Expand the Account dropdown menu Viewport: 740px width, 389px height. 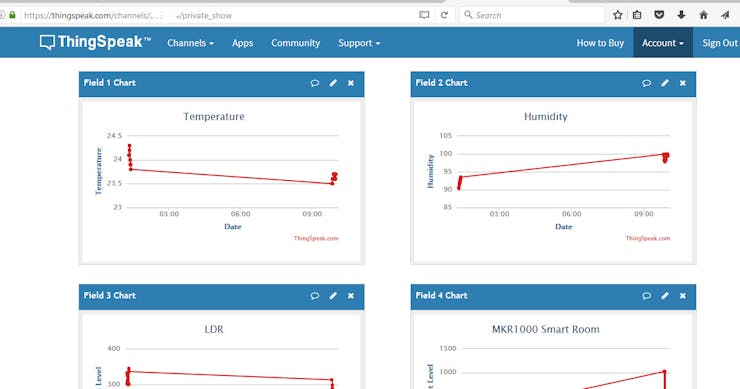[x=663, y=43]
